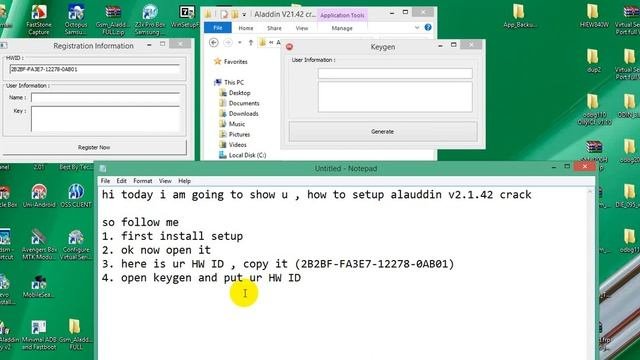This screenshot has width=640, height=360.
Task: Select the dup2 folder on desktop
Action: coord(593,61)
